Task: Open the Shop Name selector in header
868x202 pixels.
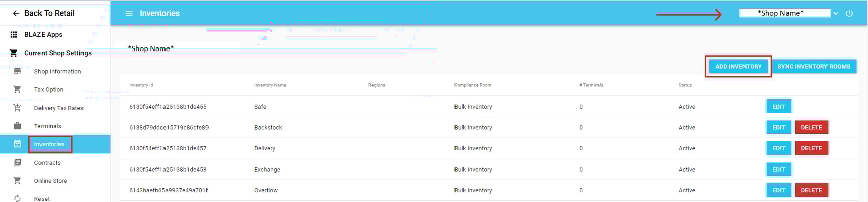Action: 784,13
